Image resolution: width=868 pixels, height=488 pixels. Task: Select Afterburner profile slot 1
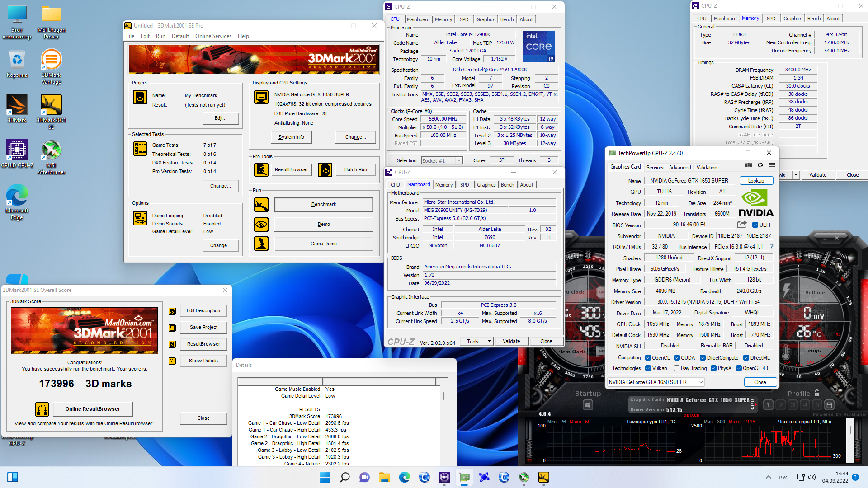click(768, 405)
